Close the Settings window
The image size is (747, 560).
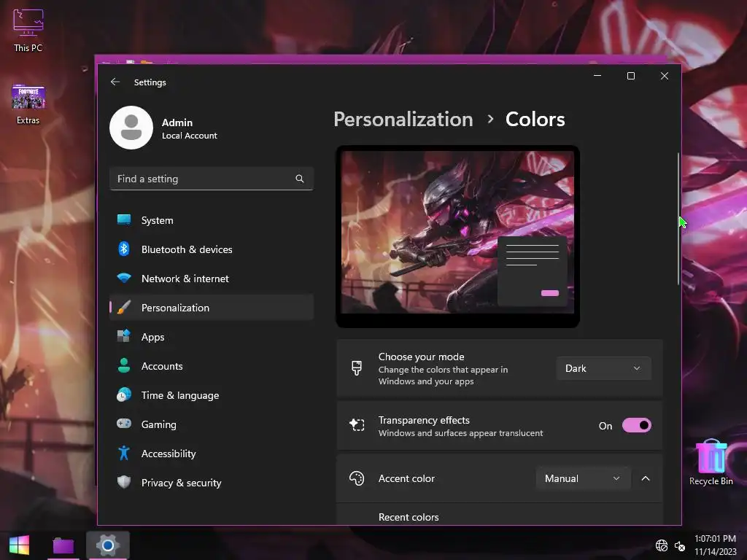tap(664, 76)
